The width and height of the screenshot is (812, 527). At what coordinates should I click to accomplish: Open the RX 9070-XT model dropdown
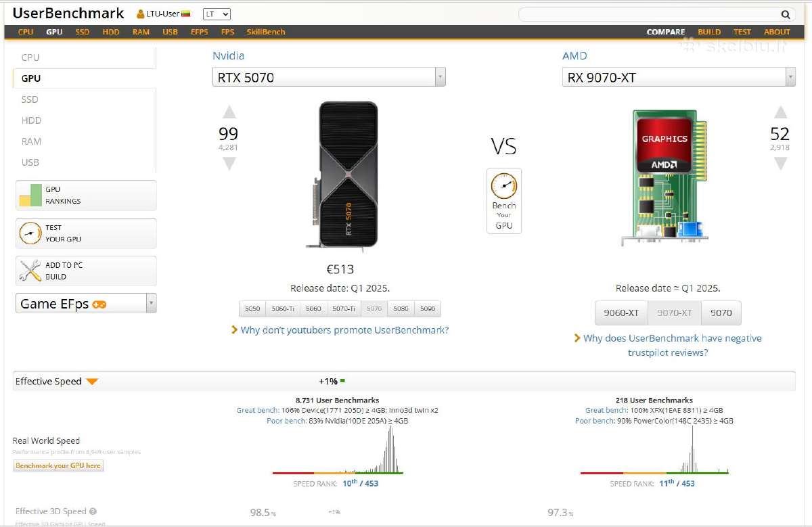coord(679,77)
